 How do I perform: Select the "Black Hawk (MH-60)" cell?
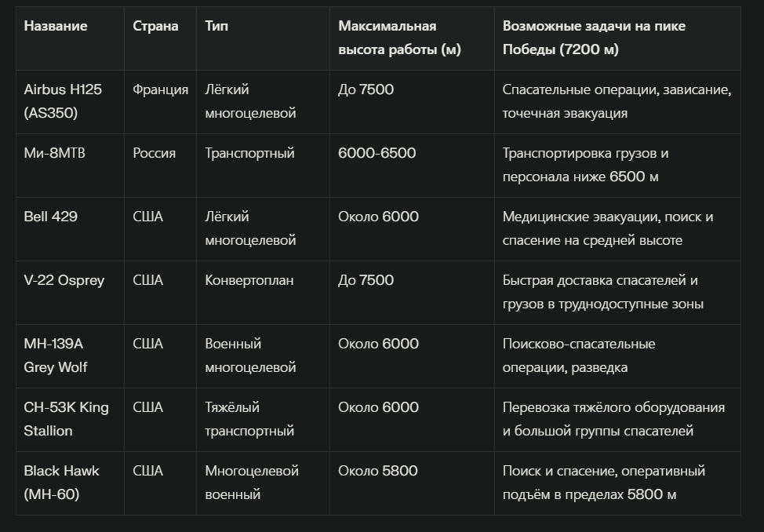pos(61,483)
